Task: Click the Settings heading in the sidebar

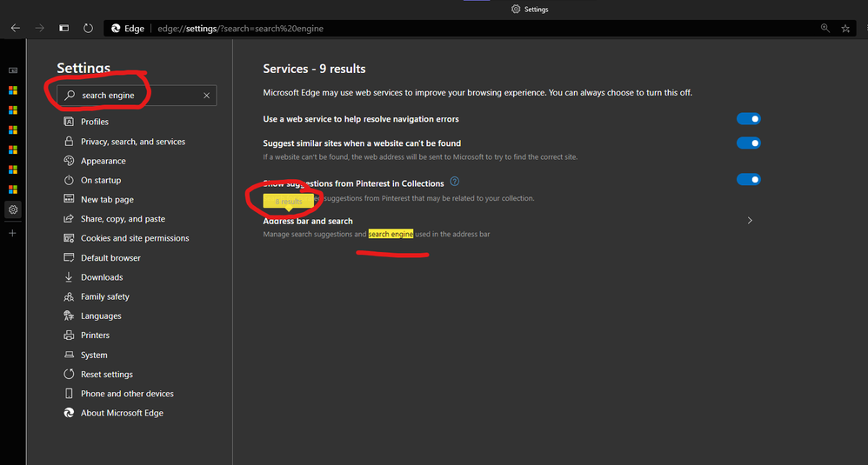Action: [83, 68]
